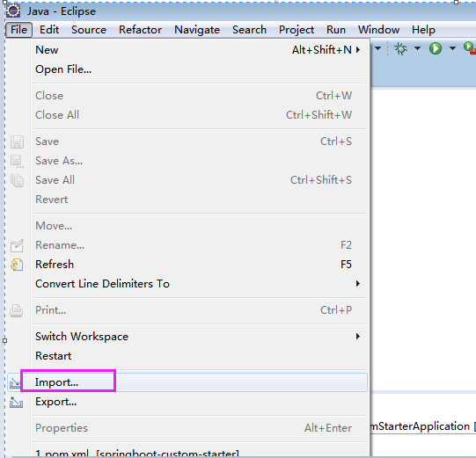
Task: Click the Save floppy disk icon
Action: point(17,142)
